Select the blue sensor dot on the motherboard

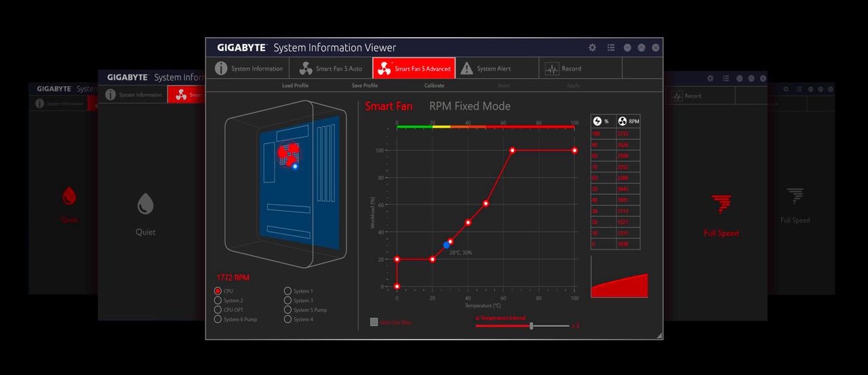pyautogui.click(x=295, y=166)
